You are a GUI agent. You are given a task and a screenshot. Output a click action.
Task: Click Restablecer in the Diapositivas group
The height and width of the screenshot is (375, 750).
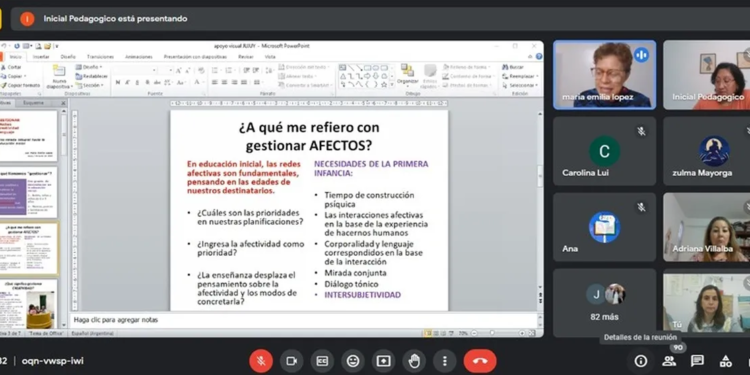pyautogui.click(x=92, y=77)
